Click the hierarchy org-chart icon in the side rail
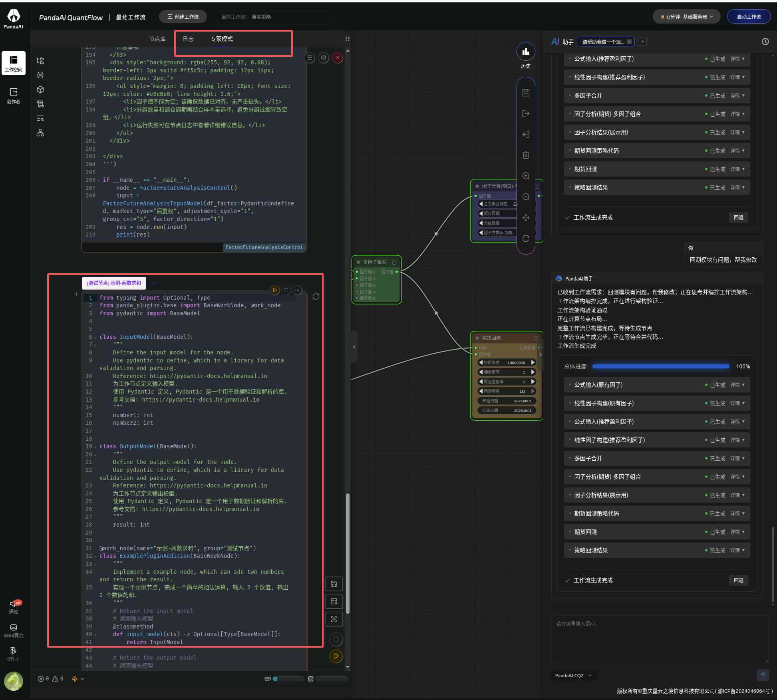This screenshot has width=777, height=700. [40, 133]
